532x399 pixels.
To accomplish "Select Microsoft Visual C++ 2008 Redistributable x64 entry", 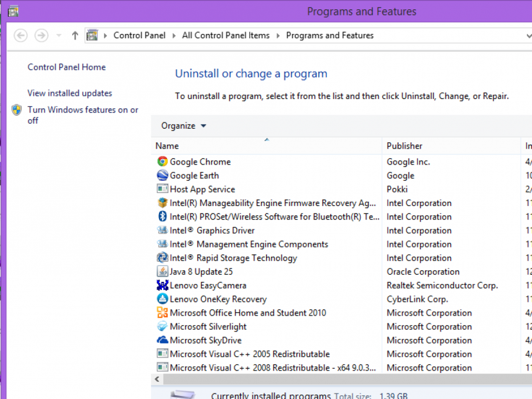I will point(273,367).
